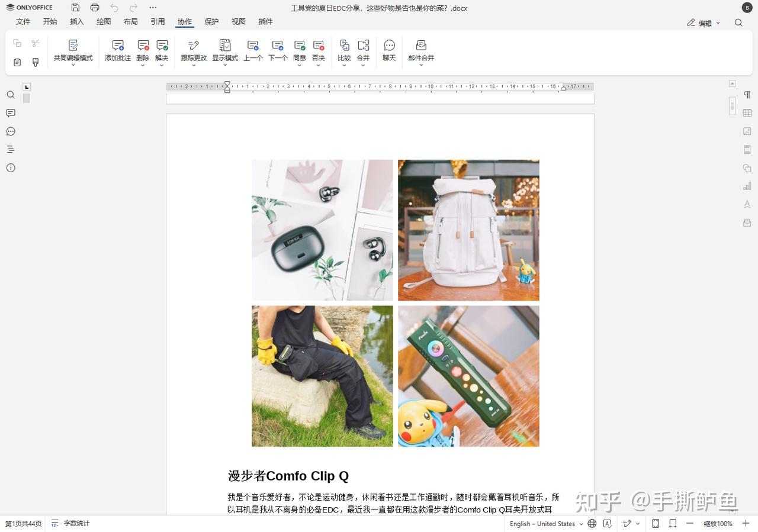Open the 引用 tab
This screenshot has width=758, height=532.
pyautogui.click(x=158, y=22)
